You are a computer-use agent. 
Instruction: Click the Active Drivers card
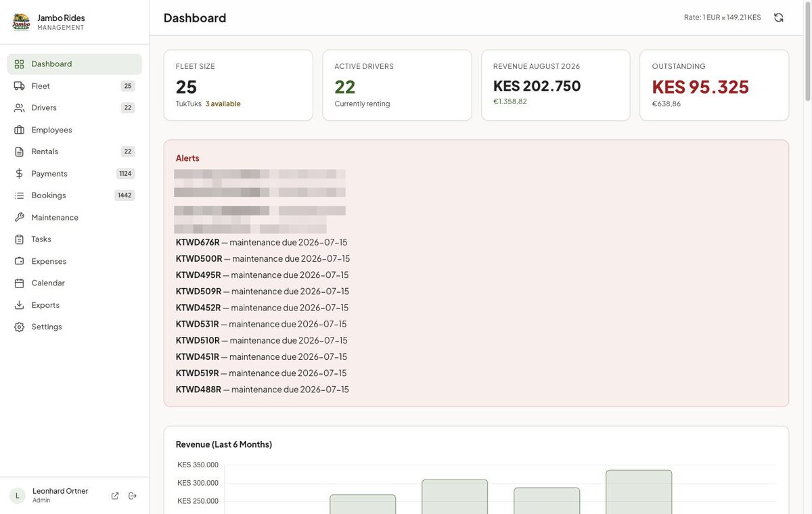[397, 85]
